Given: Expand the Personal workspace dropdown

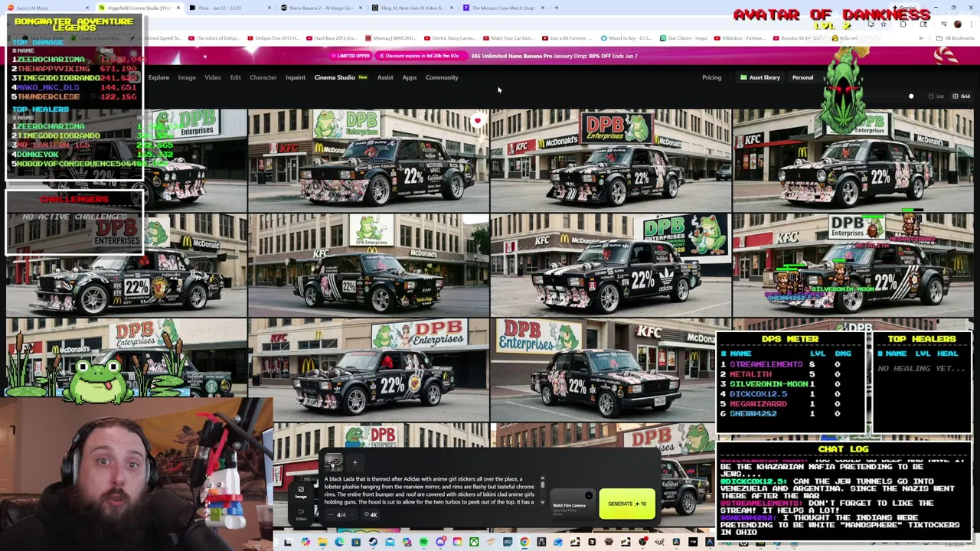Looking at the screenshot, I should click(808, 77).
